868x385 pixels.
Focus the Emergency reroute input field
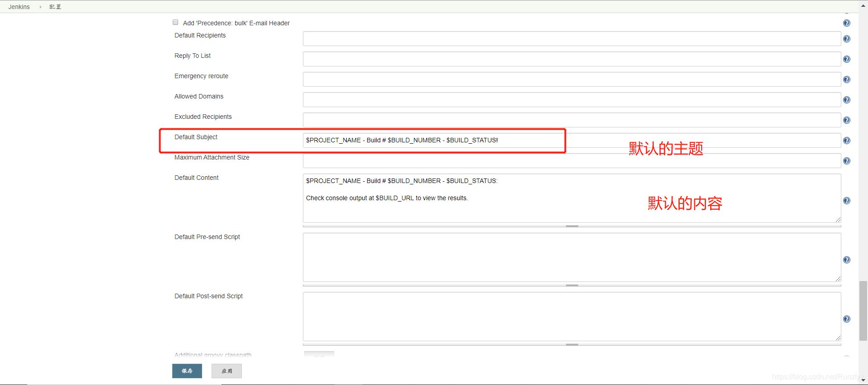pyautogui.click(x=572, y=80)
